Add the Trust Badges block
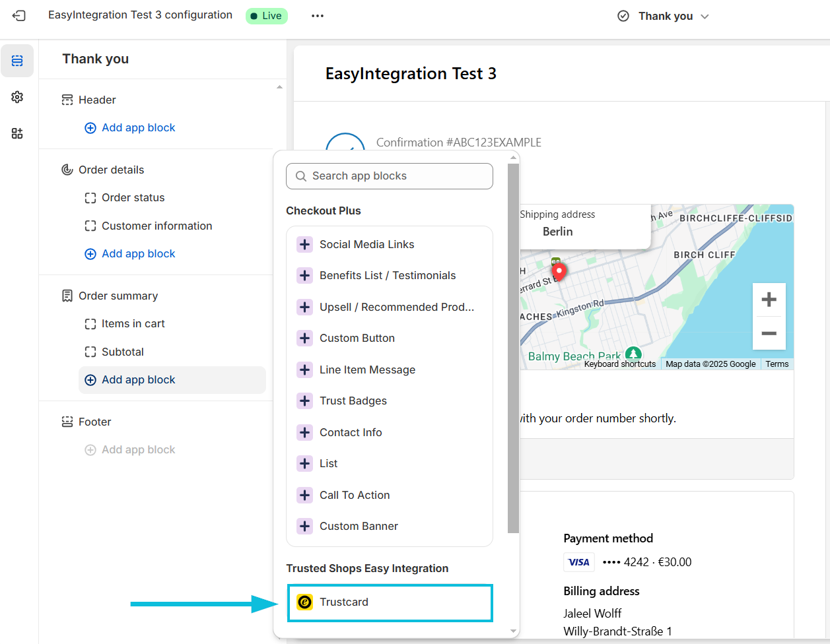This screenshot has height=644, width=830. [x=390, y=401]
